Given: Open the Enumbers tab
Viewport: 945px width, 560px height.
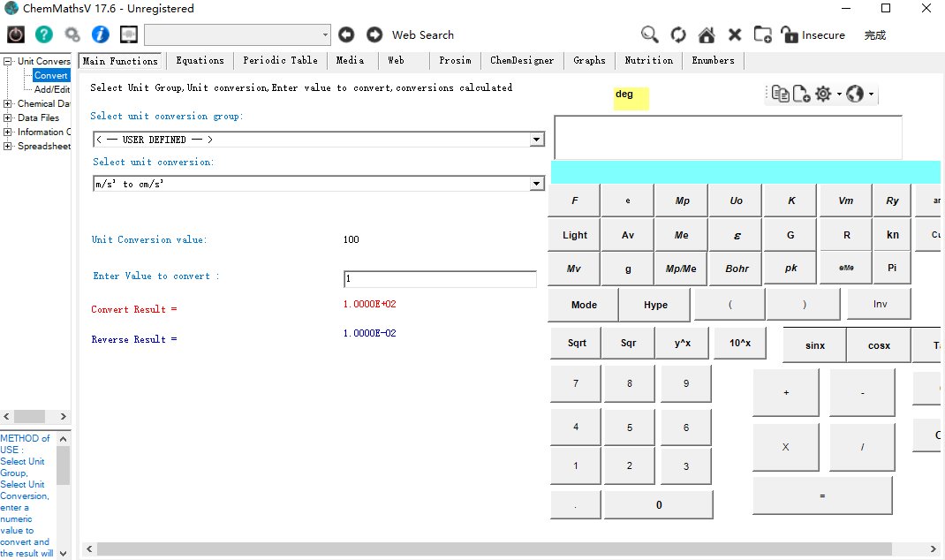Looking at the screenshot, I should pyautogui.click(x=714, y=60).
